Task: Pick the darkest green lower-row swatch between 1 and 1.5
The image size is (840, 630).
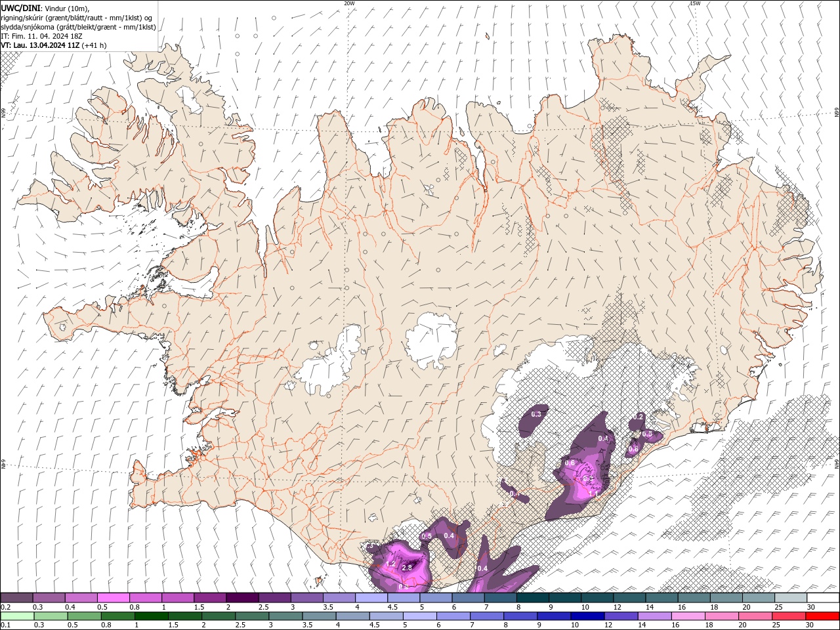Action: pyautogui.click(x=152, y=616)
